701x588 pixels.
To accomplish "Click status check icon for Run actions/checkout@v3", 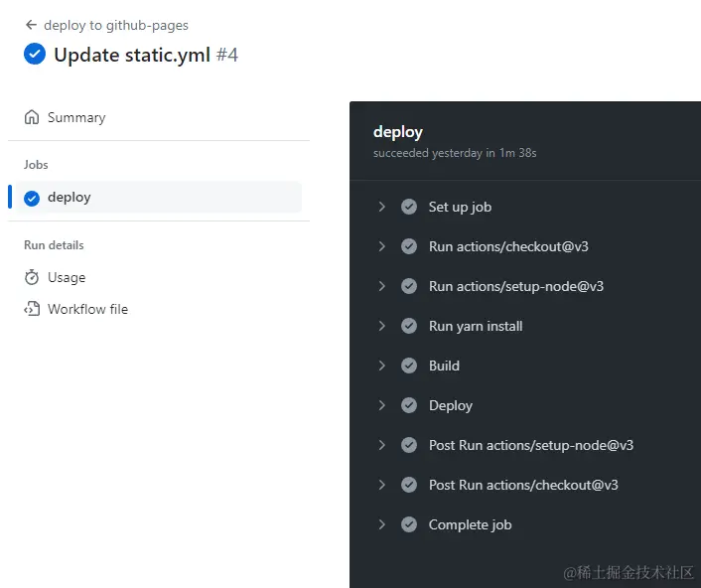I will tap(409, 246).
